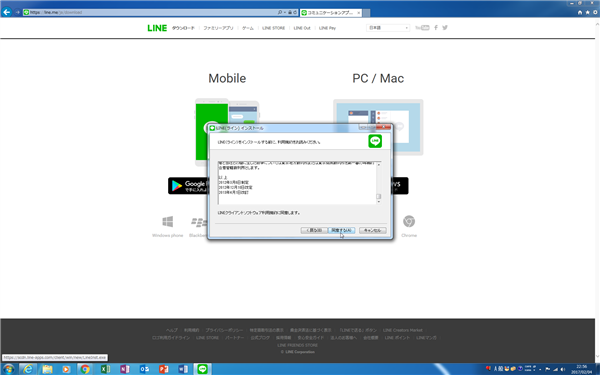The width and height of the screenshot is (600, 375).
Task: Open the プライバシーポリシー footer link
Action: pyautogui.click(x=224, y=330)
